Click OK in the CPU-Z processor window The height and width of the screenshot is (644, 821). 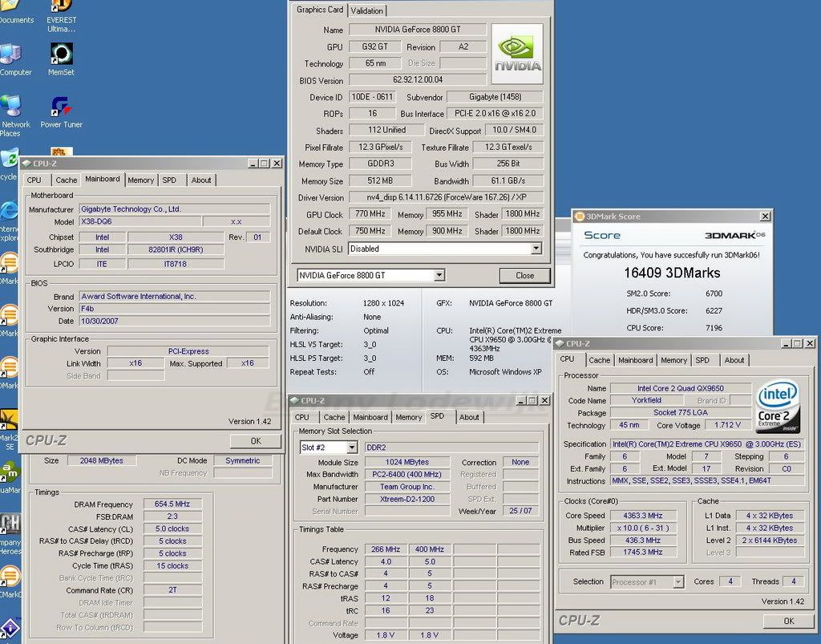(x=788, y=621)
